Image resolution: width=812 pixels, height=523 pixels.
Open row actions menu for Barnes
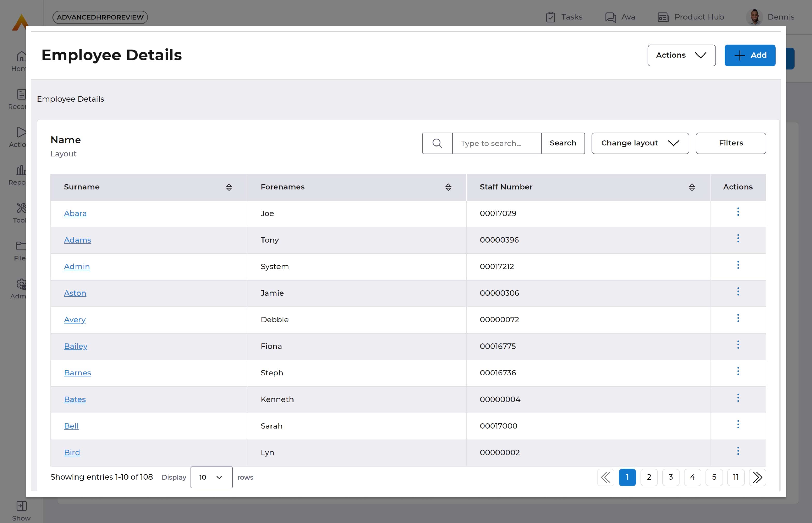[x=738, y=371]
